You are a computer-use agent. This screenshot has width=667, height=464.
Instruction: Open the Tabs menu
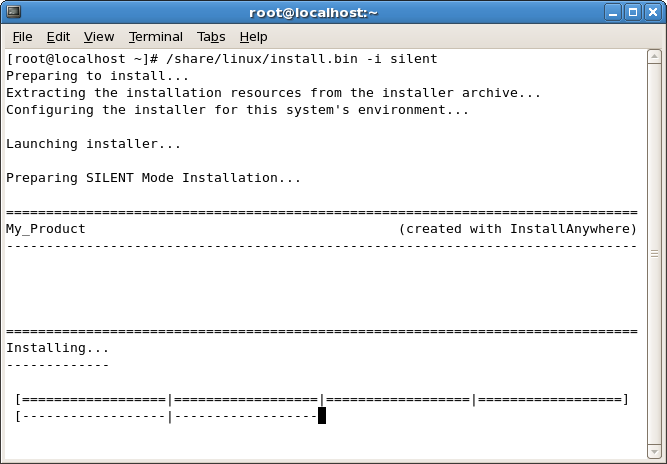tap(211, 37)
